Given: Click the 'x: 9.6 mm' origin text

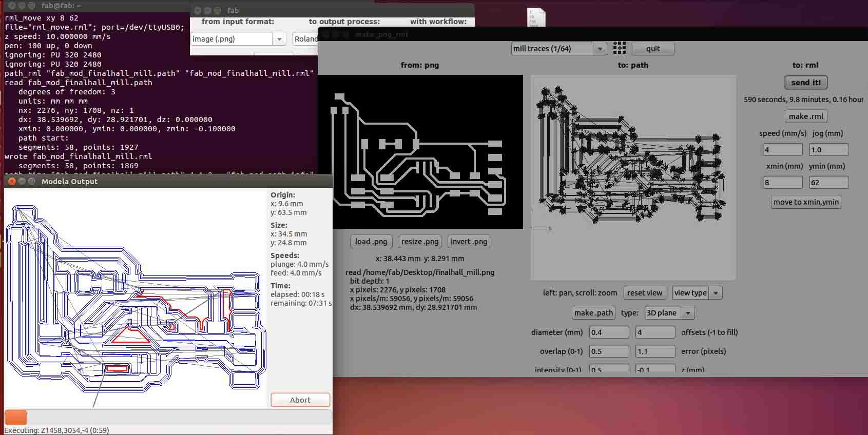Looking at the screenshot, I should [286, 204].
